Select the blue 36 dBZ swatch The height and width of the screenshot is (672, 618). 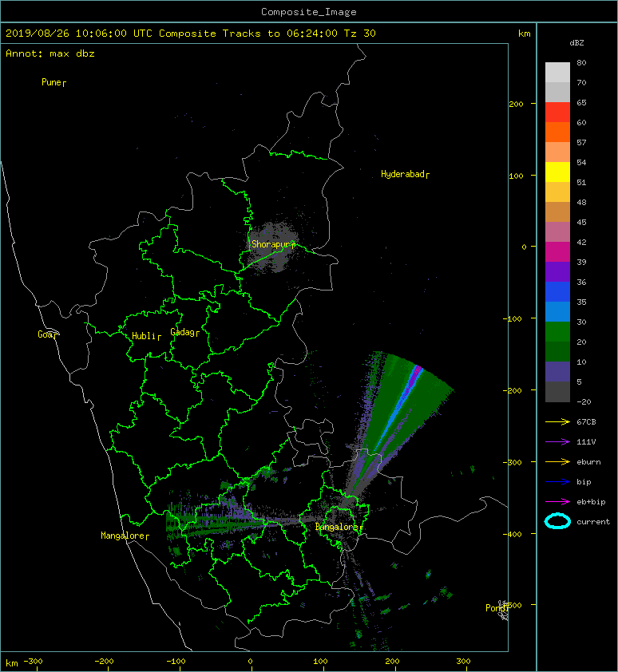557,292
